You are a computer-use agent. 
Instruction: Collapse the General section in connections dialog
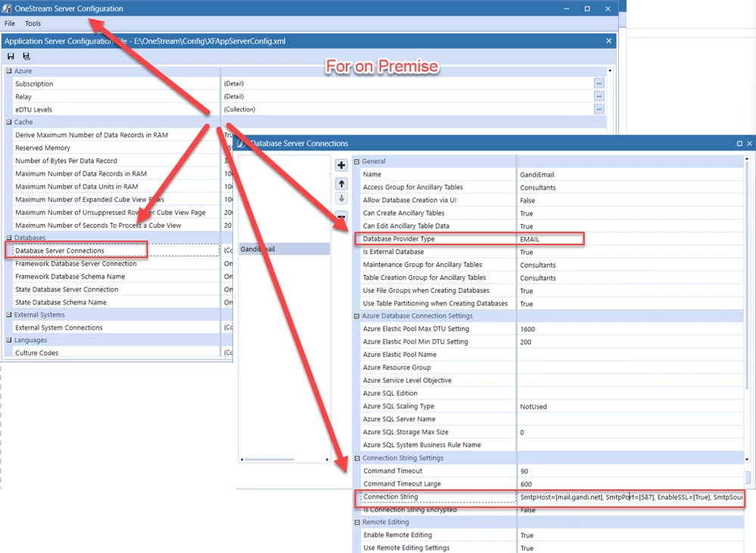356,162
